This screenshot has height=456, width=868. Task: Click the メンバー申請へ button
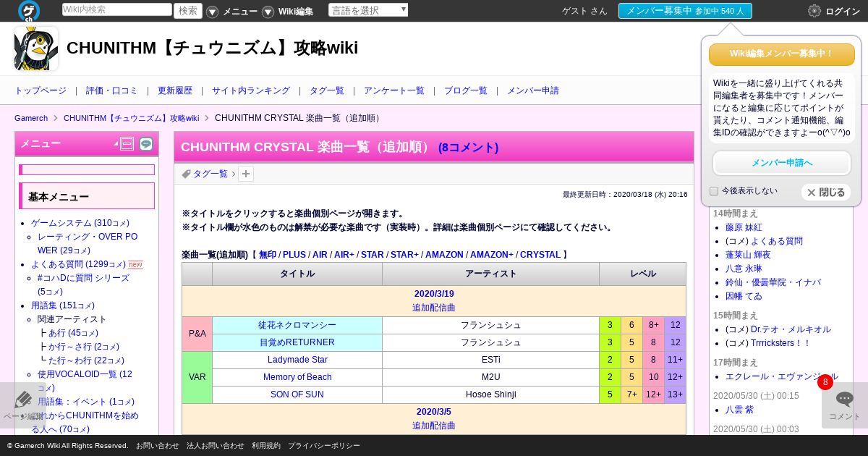[782, 163]
